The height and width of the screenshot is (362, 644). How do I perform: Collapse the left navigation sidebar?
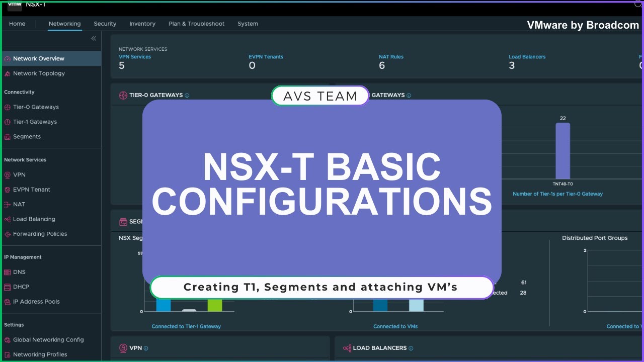click(94, 39)
